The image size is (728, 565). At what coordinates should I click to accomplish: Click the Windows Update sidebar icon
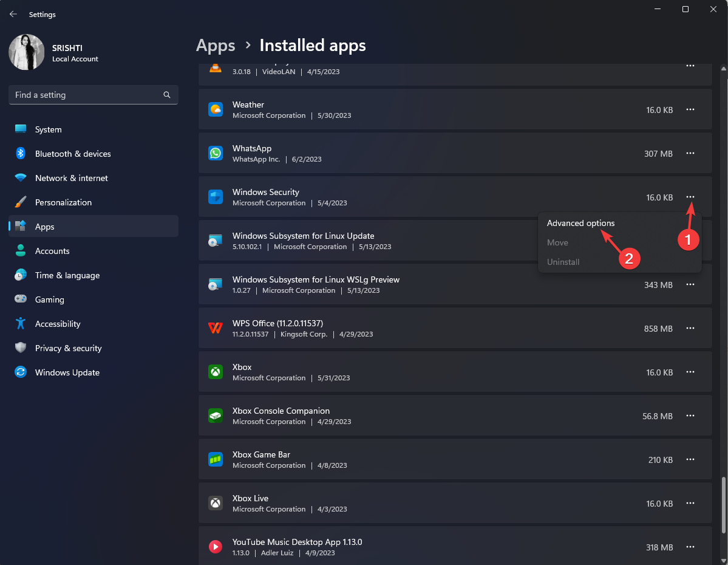coord(20,372)
